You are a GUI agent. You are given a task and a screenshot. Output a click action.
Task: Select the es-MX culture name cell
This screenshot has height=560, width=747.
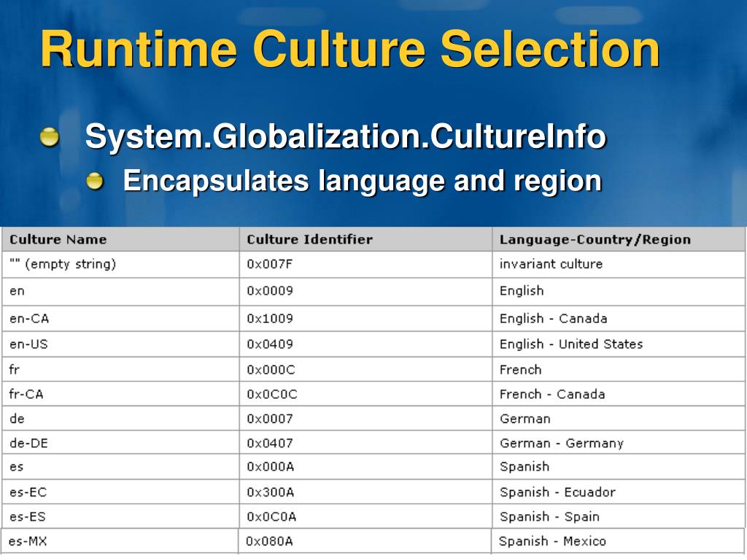[120, 542]
